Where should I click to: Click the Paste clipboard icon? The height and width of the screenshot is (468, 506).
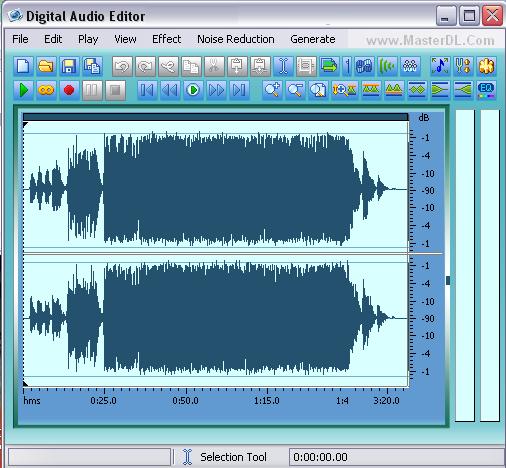[237, 66]
